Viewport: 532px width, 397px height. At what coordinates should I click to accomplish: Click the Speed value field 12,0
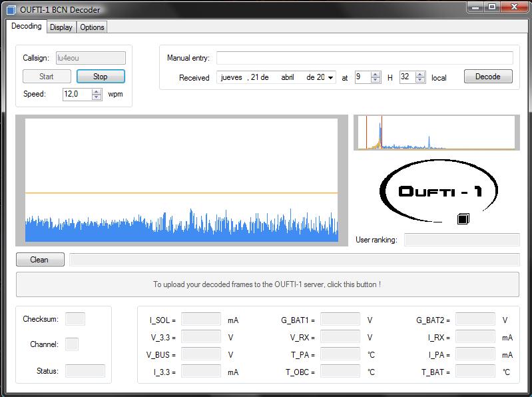coord(77,94)
